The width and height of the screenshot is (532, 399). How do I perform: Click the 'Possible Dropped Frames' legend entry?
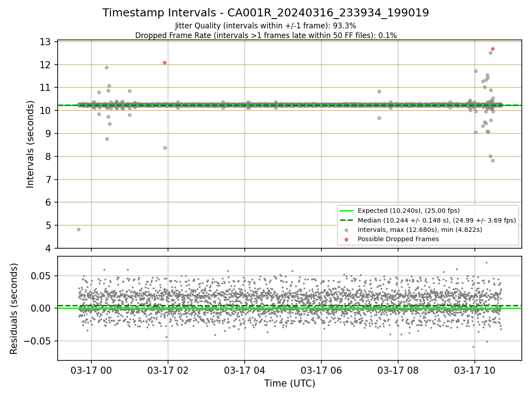(x=398, y=239)
